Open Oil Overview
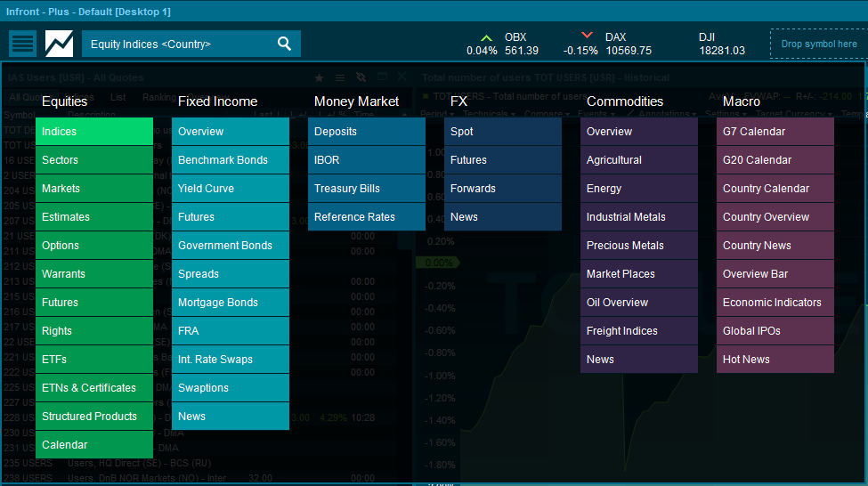This screenshot has width=868, height=486. coord(639,303)
